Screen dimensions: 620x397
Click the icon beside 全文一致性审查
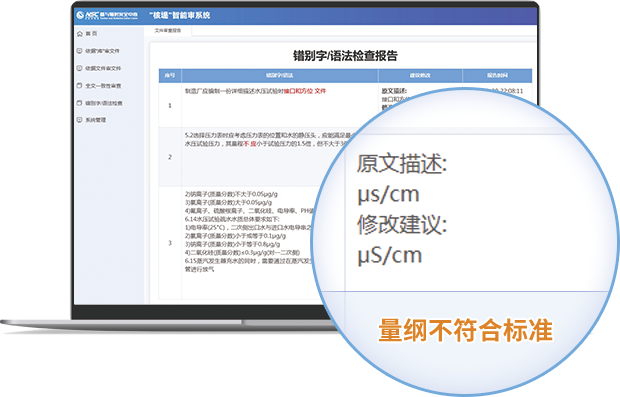click(x=79, y=85)
